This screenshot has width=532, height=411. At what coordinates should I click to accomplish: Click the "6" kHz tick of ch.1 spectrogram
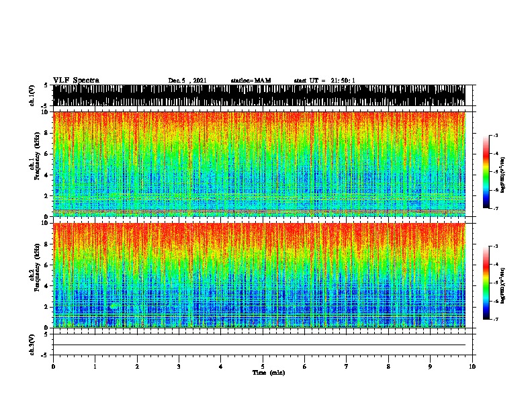46,154
